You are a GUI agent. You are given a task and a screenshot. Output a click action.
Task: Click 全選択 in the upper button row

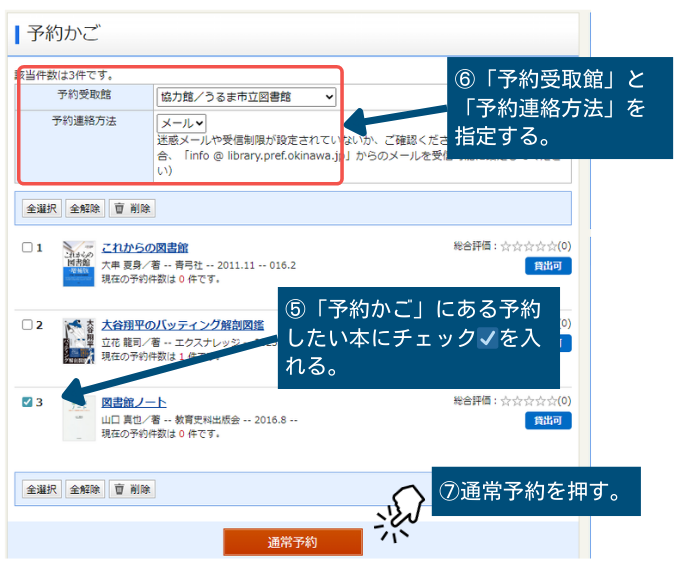click(x=42, y=209)
